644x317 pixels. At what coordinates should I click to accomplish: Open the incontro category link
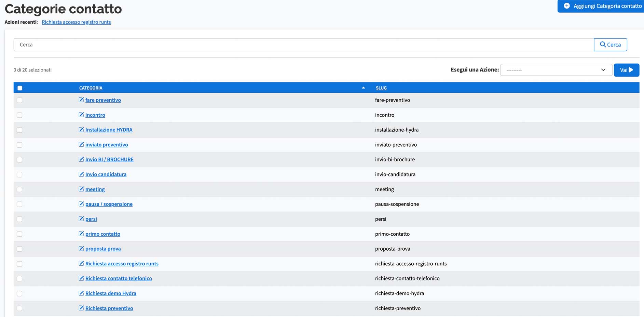coord(95,115)
